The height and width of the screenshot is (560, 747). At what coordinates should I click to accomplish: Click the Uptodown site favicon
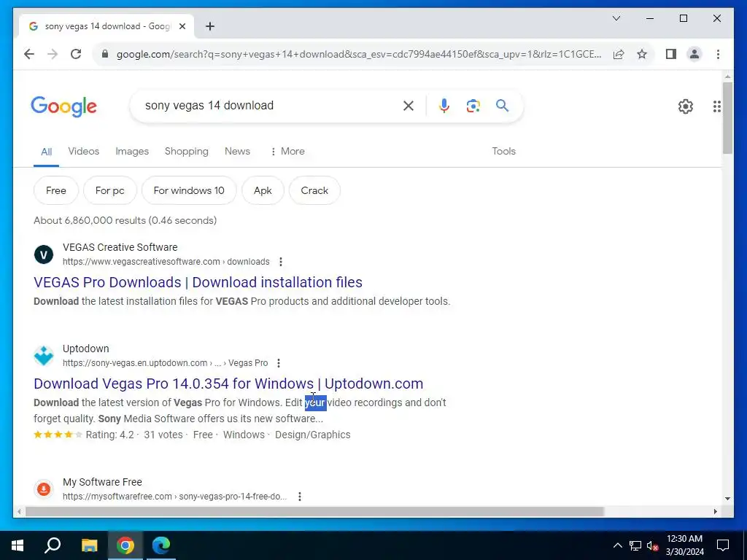point(44,356)
